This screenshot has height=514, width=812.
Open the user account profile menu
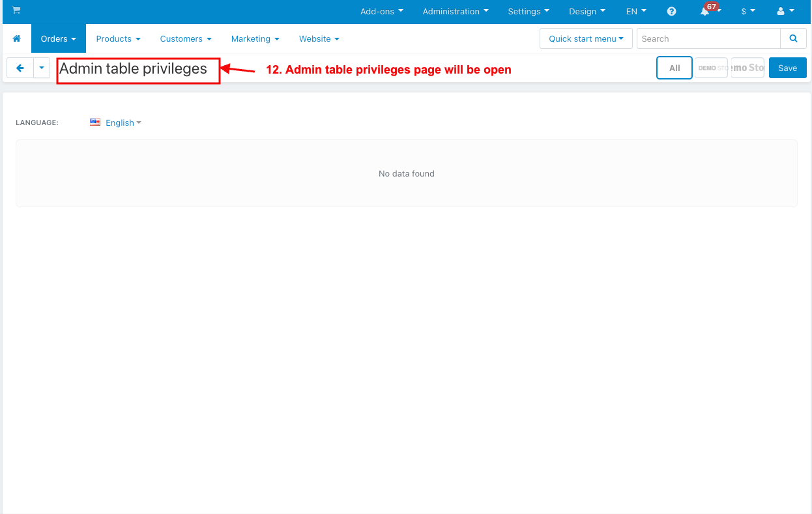(x=785, y=12)
